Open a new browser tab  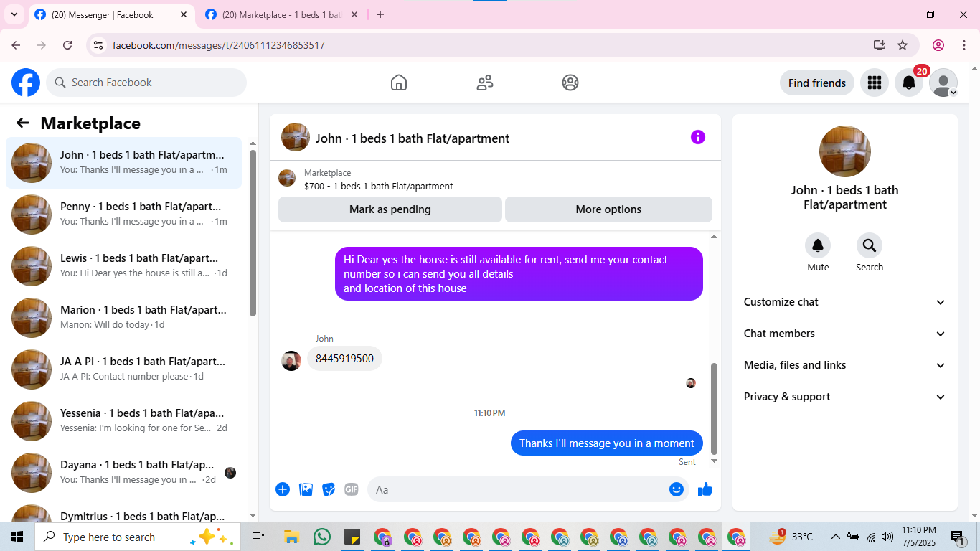click(x=380, y=14)
